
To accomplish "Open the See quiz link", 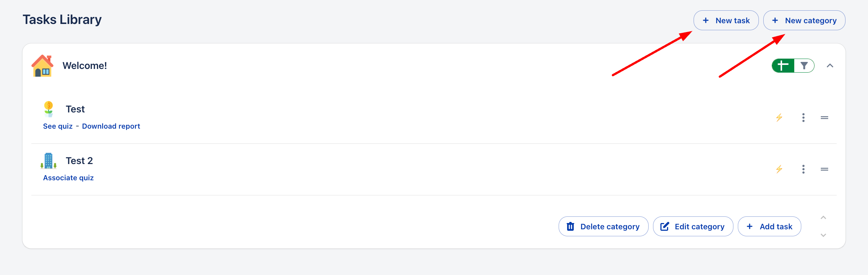I will (58, 126).
